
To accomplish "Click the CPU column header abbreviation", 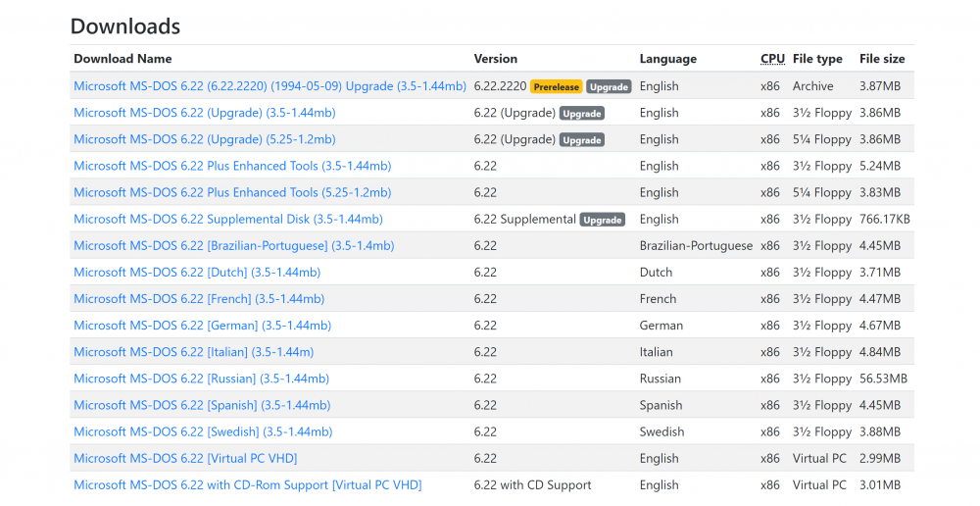I will (772, 59).
